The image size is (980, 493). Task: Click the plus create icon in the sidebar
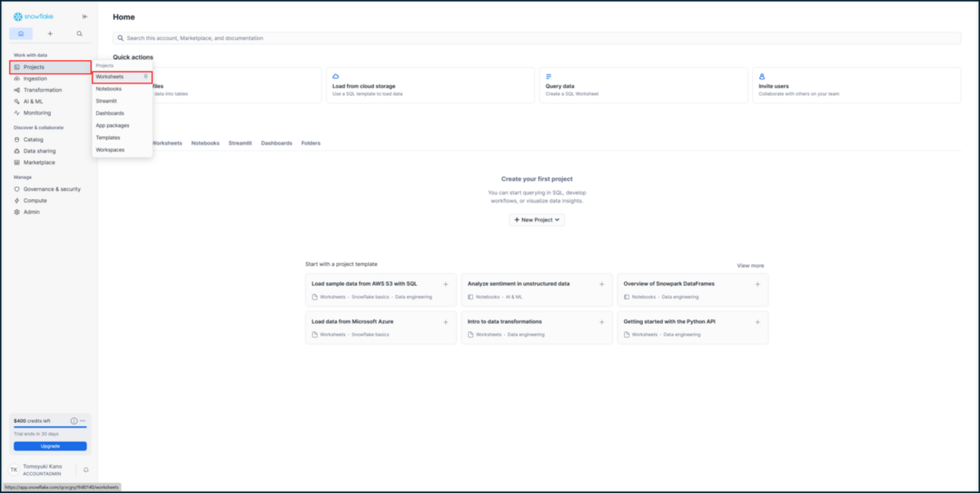click(x=51, y=34)
